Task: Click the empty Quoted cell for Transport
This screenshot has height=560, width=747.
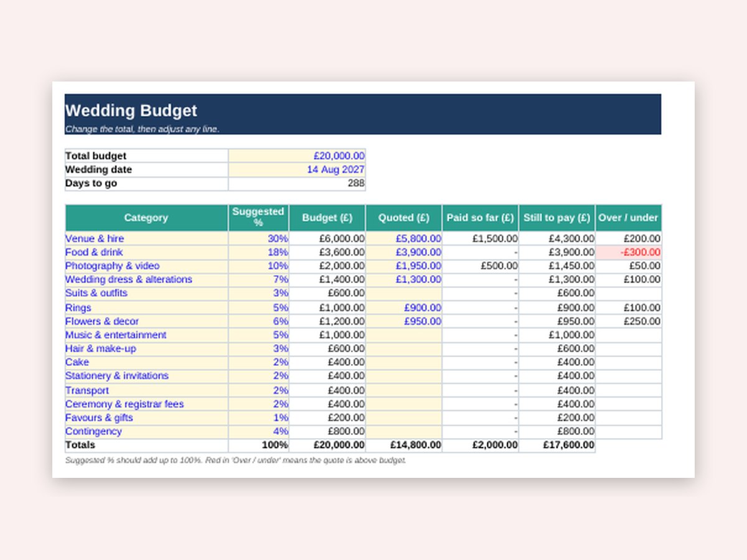Action: tap(404, 390)
